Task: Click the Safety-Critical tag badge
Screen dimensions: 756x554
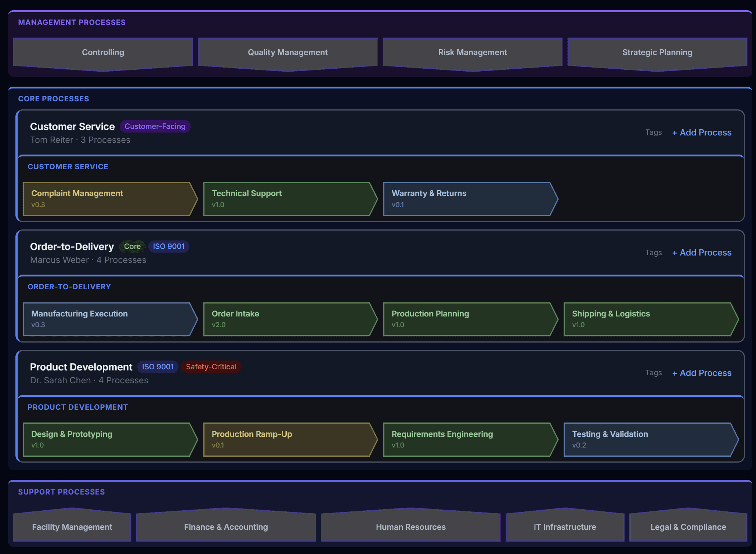Action: [x=211, y=367]
